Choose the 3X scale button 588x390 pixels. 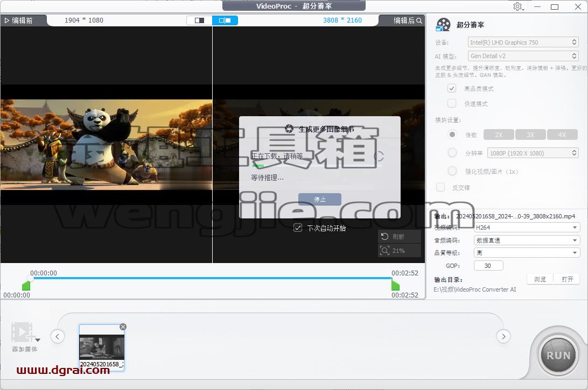click(530, 134)
